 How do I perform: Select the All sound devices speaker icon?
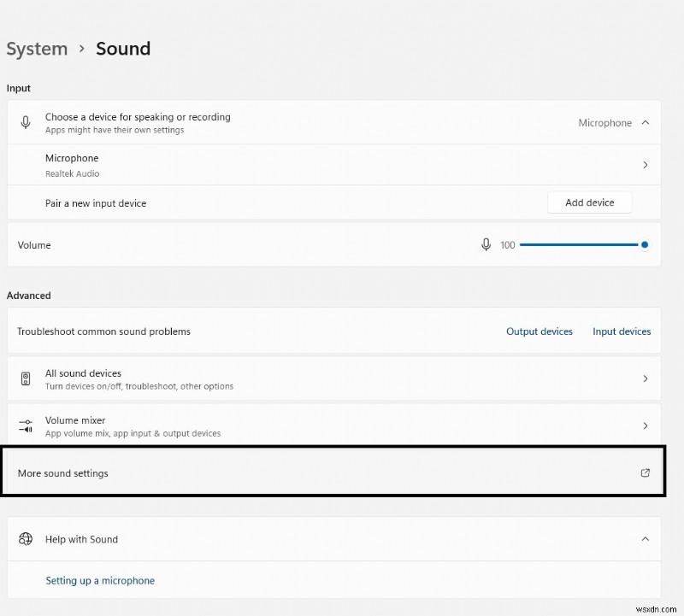[26, 378]
